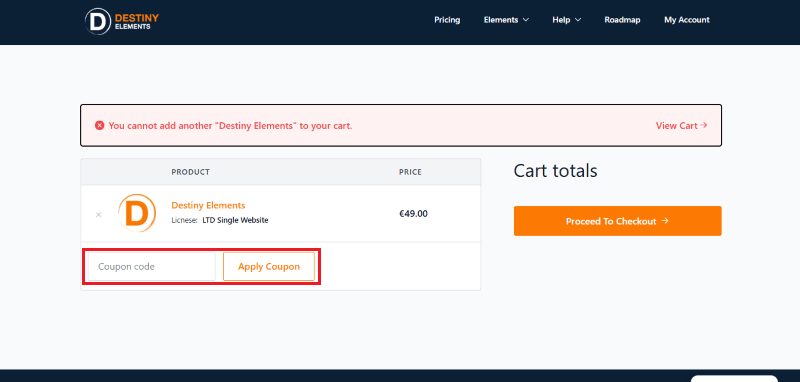Select the €49.00 price text
The image size is (800, 382).
413,214
